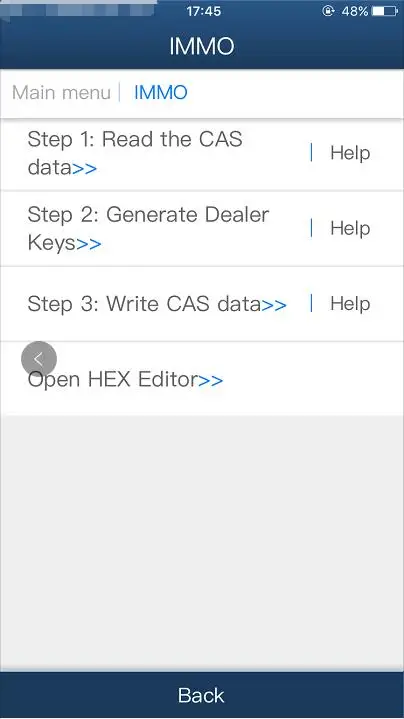Tap the rotation lock icon in status bar
This screenshot has height=719, width=404.
click(x=328, y=11)
